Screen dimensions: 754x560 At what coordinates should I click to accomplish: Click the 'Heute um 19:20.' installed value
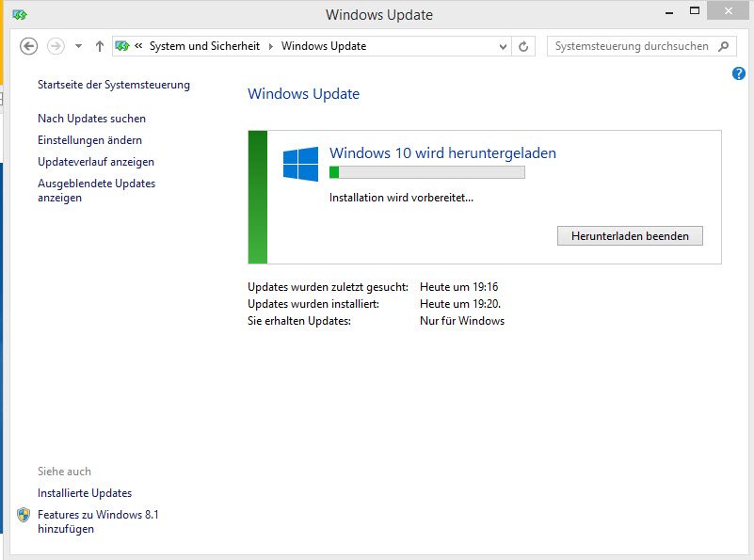(x=460, y=304)
